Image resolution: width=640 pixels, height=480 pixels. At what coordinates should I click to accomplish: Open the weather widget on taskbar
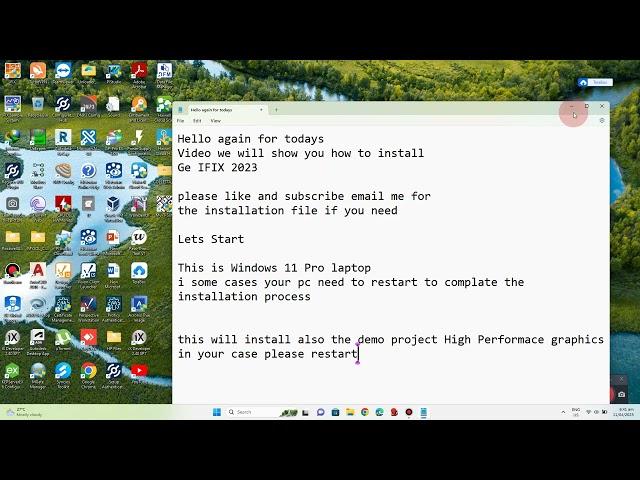(x=24, y=412)
